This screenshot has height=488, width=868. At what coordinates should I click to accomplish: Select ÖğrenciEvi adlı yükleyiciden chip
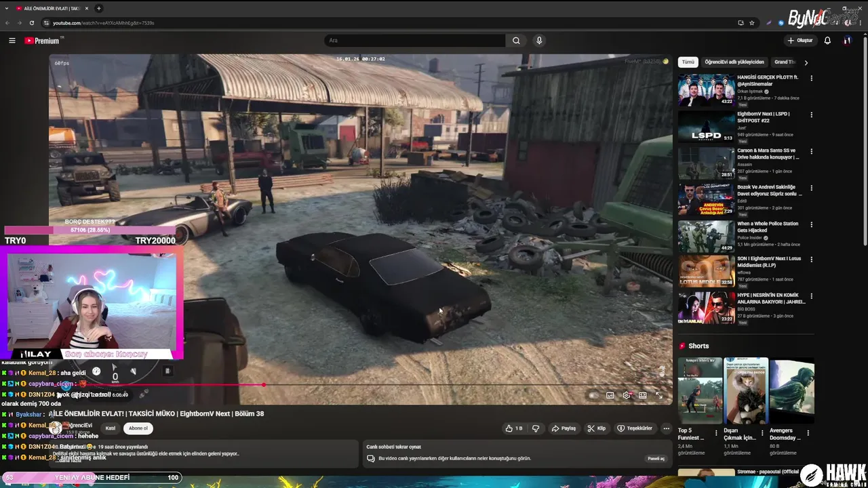coord(734,62)
